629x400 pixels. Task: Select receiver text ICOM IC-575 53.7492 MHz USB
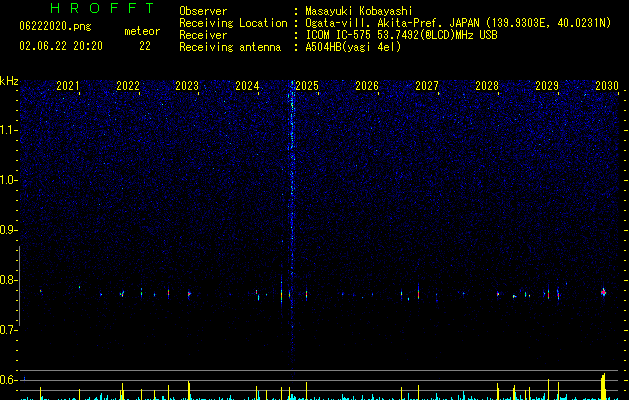tap(401, 35)
